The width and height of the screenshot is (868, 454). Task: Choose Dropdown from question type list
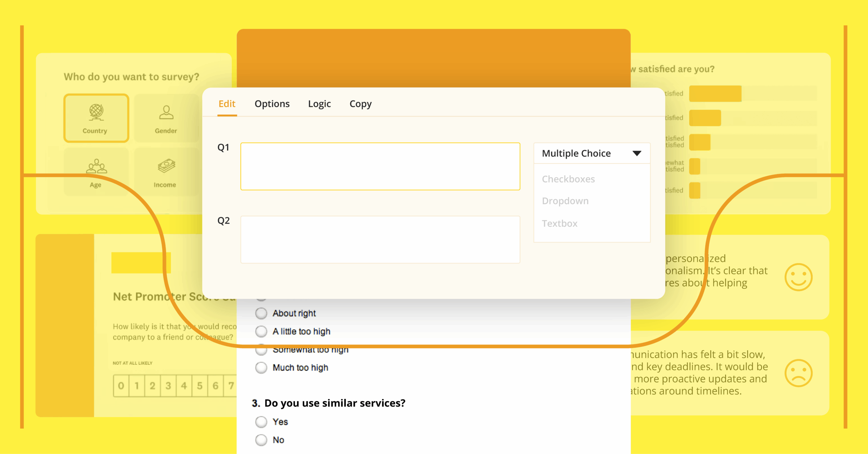click(x=565, y=201)
